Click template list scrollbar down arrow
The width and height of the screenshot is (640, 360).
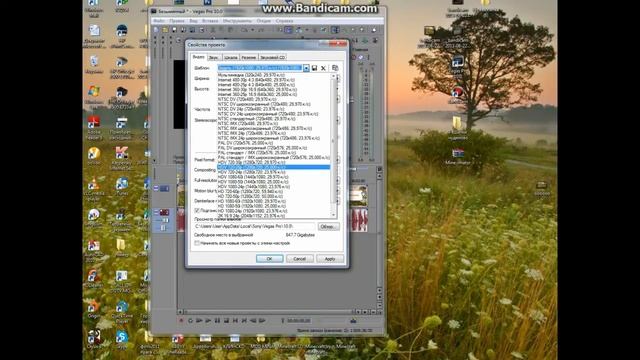(333, 215)
